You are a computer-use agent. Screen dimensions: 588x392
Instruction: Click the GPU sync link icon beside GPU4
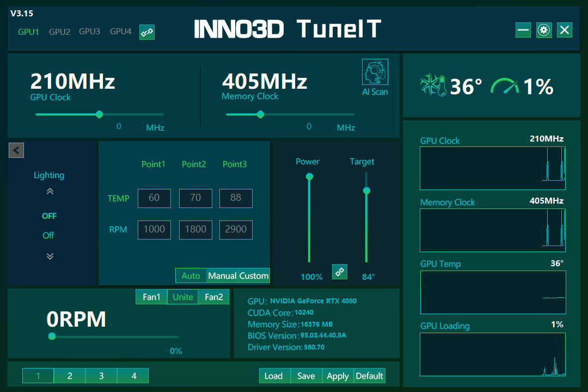pyautogui.click(x=146, y=32)
